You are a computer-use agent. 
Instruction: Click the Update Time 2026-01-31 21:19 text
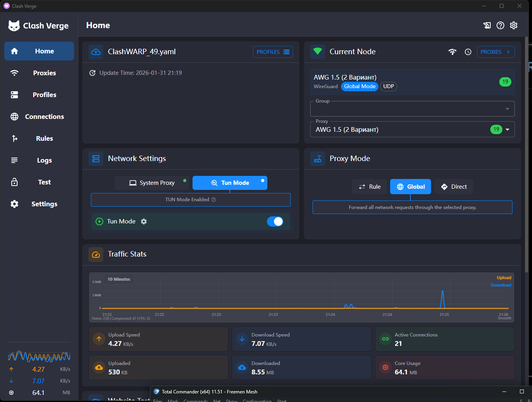[x=141, y=73]
